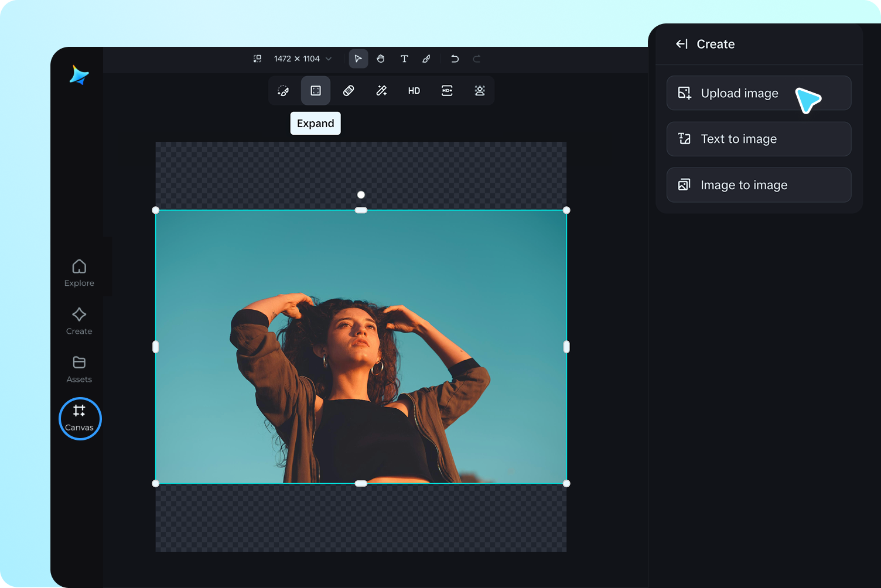
Task: Select the inpaint brush tool icon
Action: click(x=283, y=91)
